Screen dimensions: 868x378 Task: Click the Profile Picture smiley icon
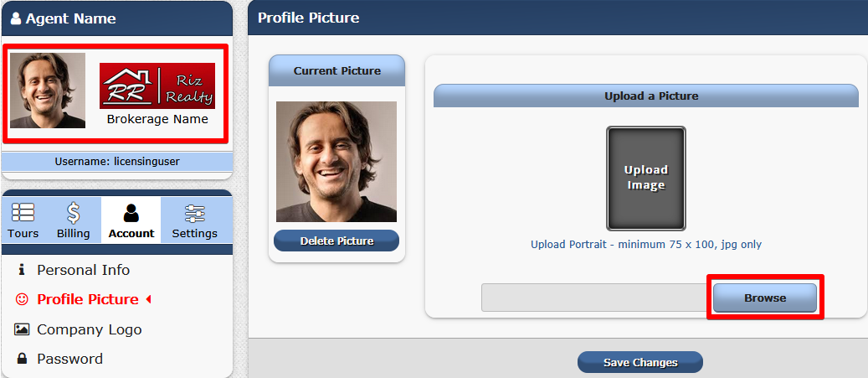click(22, 299)
